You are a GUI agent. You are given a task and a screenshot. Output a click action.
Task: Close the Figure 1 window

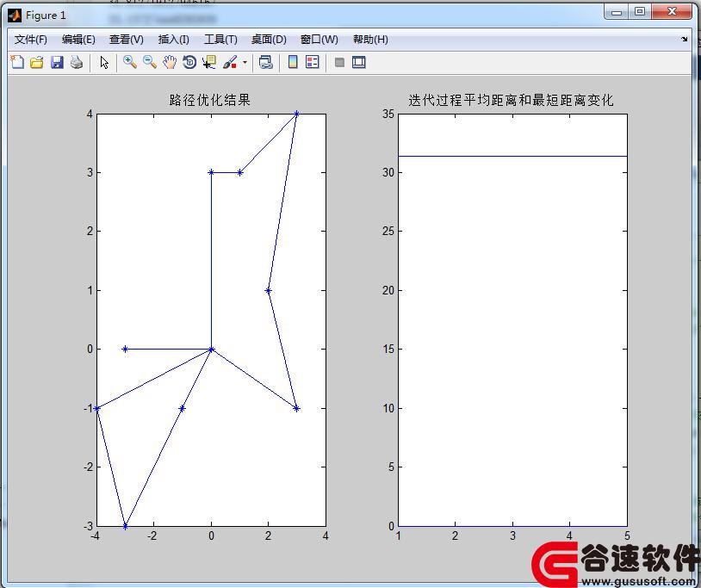coord(672,12)
